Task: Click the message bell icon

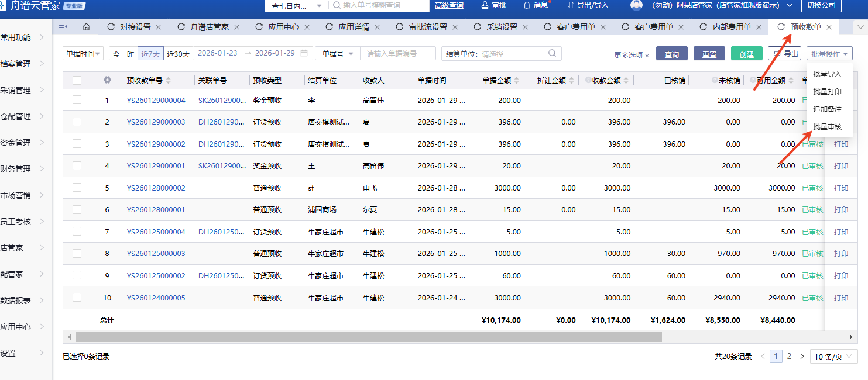Action: (527, 5)
